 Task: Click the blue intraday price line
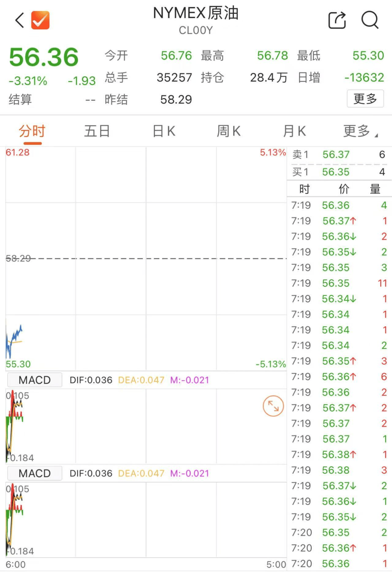point(14,339)
